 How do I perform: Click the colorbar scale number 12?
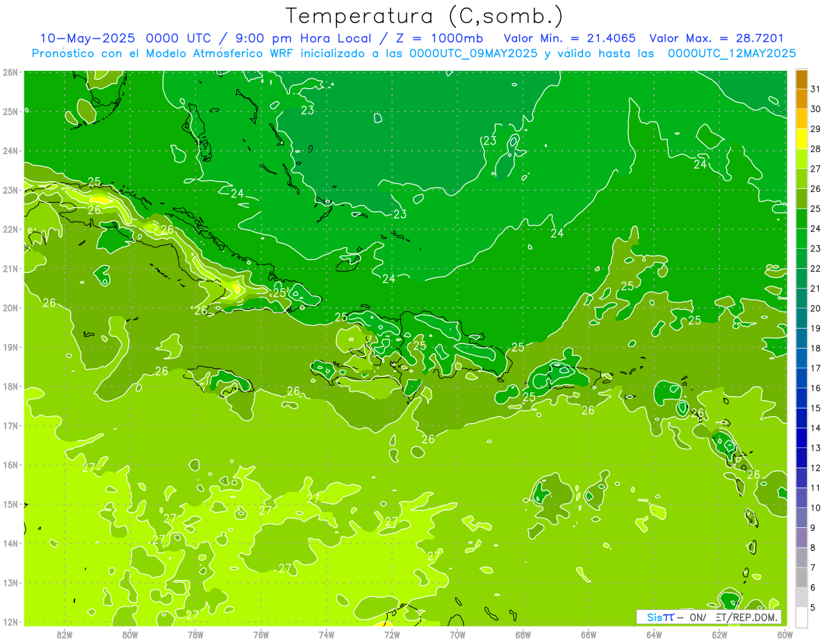tap(816, 468)
